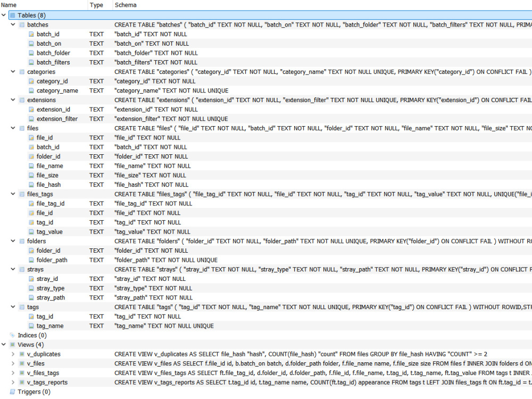Click the extensions table icon

22,100
